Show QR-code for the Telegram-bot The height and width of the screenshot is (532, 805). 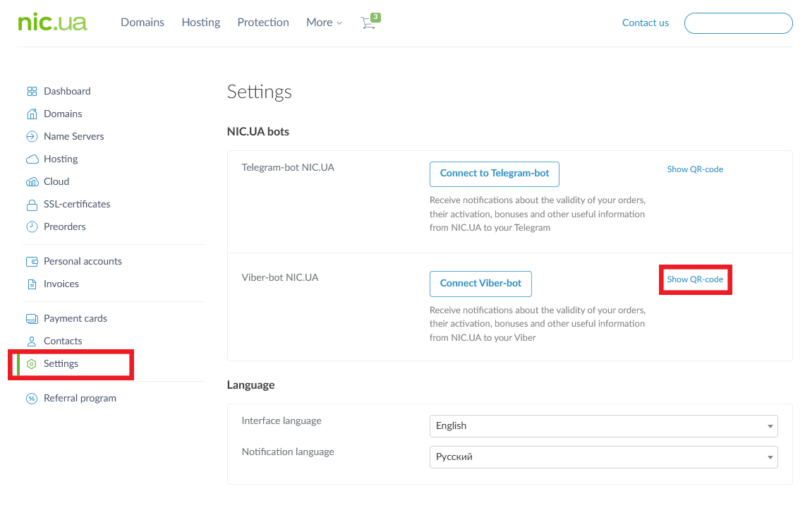pyautogui.click(x=695, y=169)
